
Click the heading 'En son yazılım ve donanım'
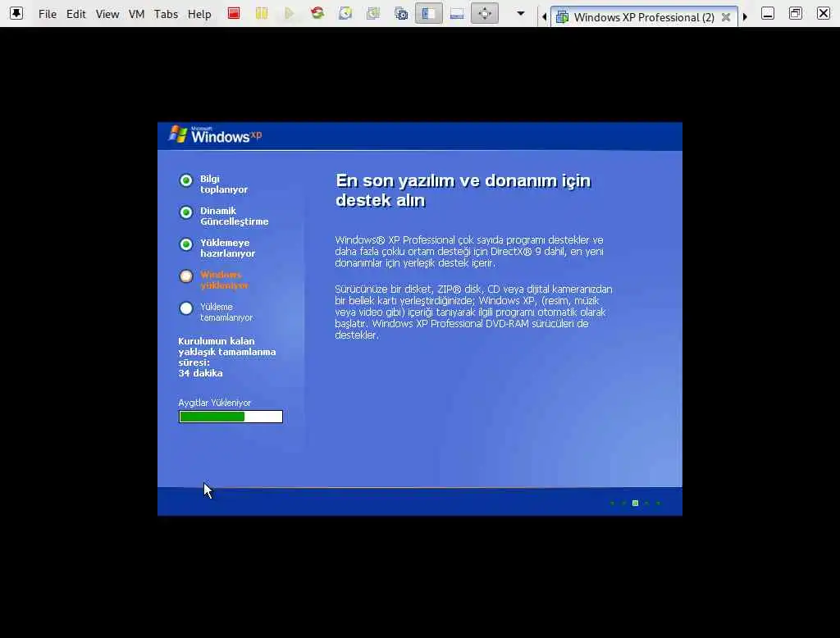(x=463, y=190)
